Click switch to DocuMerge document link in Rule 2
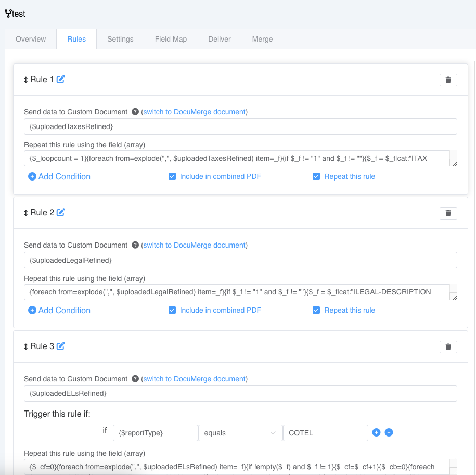This screenshot has width=476, height=475. (194, 245)
